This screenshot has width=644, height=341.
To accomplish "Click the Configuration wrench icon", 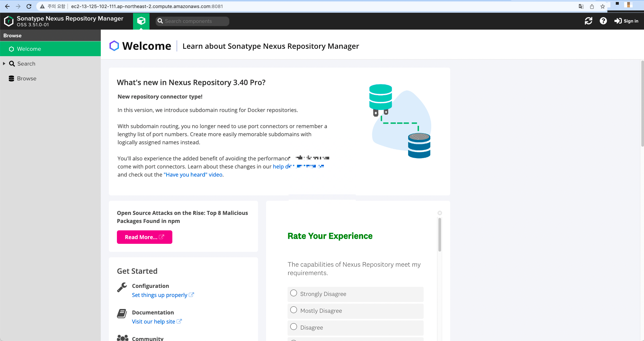I will (122, 288).
